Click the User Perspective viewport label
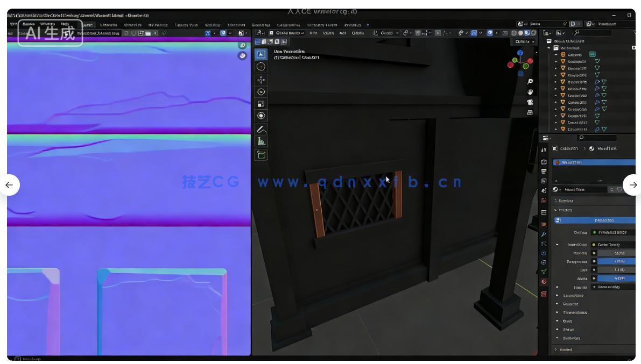641x364 pixels. point(291,52)
